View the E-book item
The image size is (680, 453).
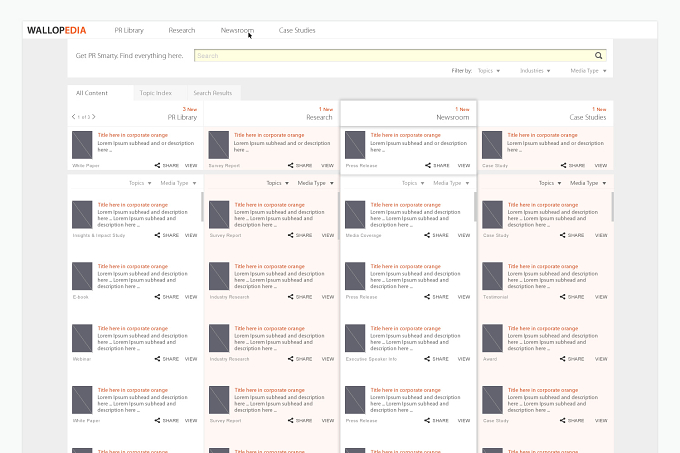pyautogui.click(x=191, y=297)
